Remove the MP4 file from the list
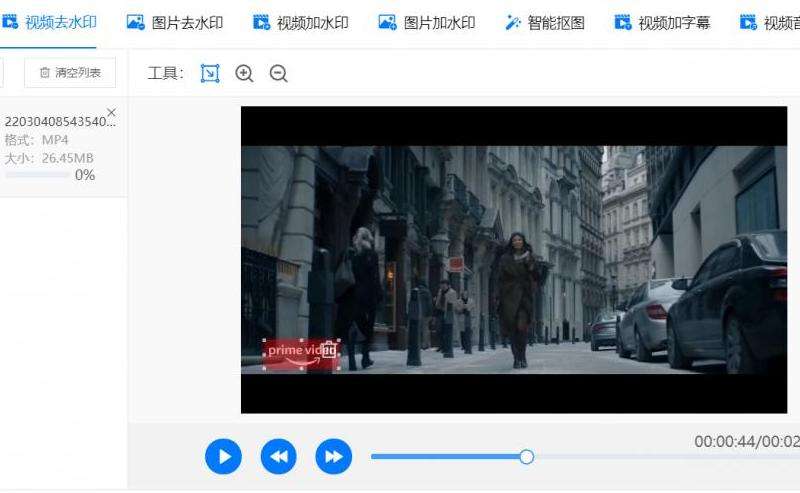The image size is (800, 493). click(111, 112)
